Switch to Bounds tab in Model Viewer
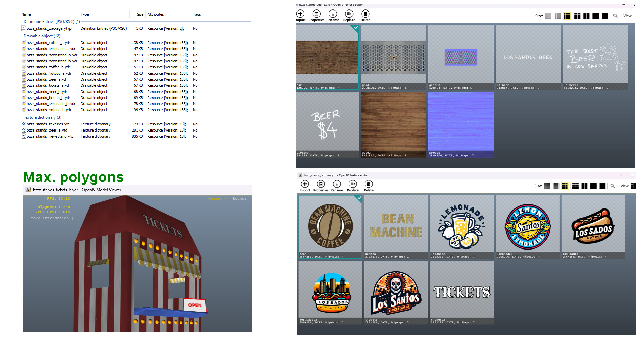Viewport: 644px width, 339px height. pos(239,198)
